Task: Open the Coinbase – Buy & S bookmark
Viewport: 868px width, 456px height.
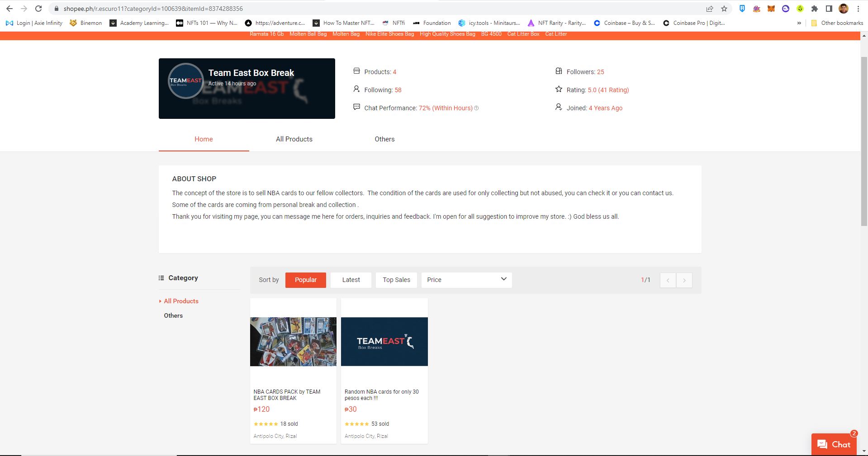Action: [624, 23]
